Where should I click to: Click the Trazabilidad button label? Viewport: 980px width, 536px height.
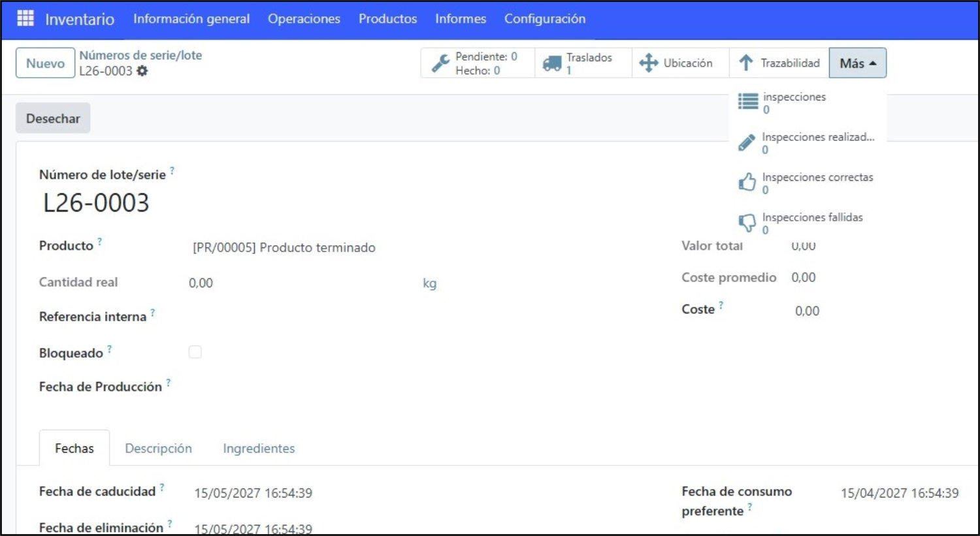point(790,63)
